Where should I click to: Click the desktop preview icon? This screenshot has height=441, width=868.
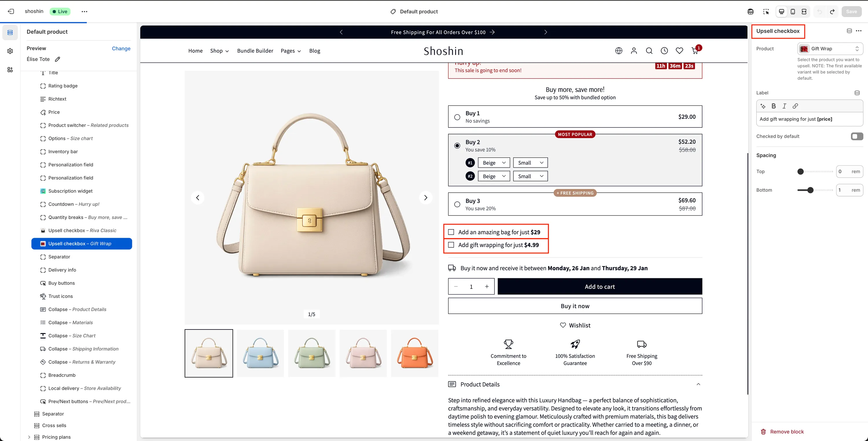tap(781, 12)
